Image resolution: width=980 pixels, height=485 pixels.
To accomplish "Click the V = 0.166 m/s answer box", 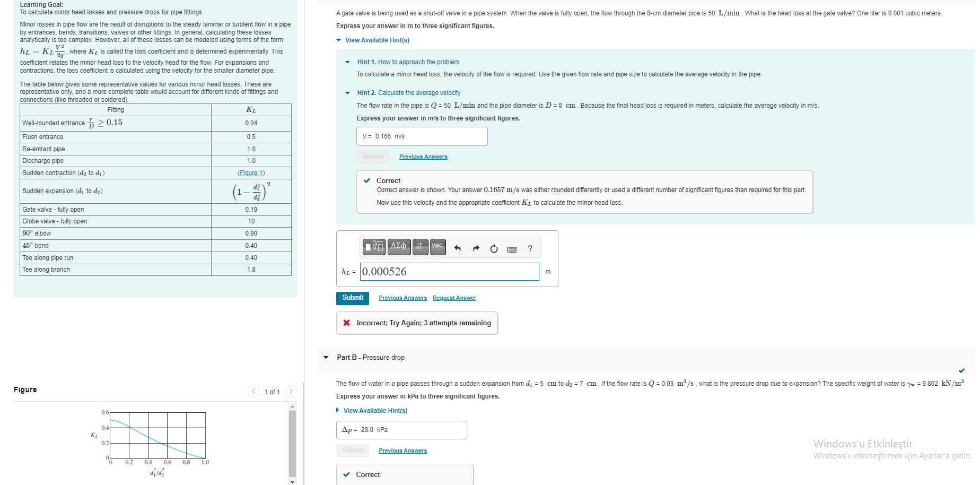I will tap(422, 136).
